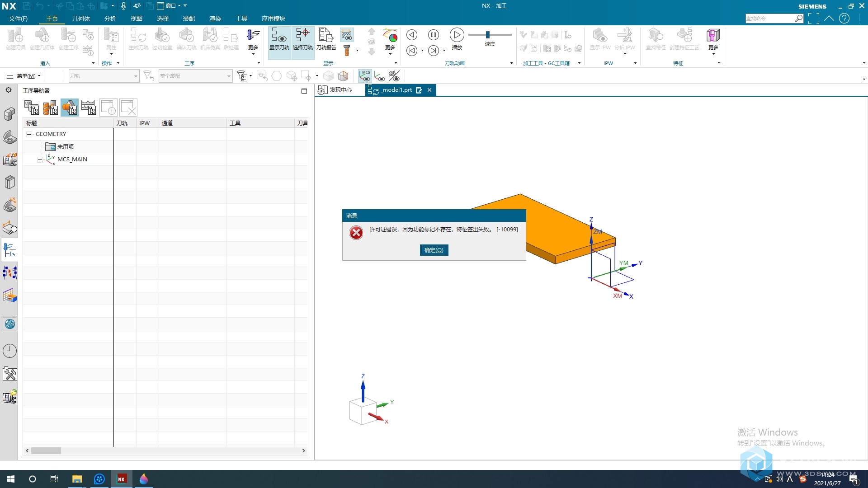Click the resource bar settings gear
The width and height of the screenshot is (868, 488).
pyautogui.click(x=9, y=90)
